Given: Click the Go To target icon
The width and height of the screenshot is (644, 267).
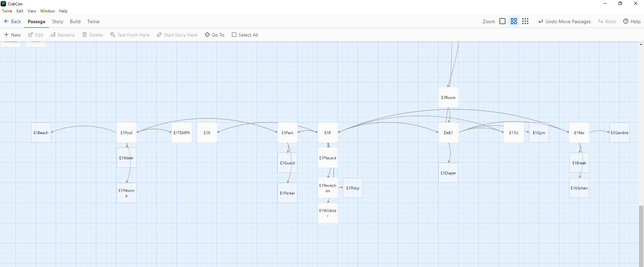Looking at the screenshot, I should pyautogui.click(x=207, y=35).
